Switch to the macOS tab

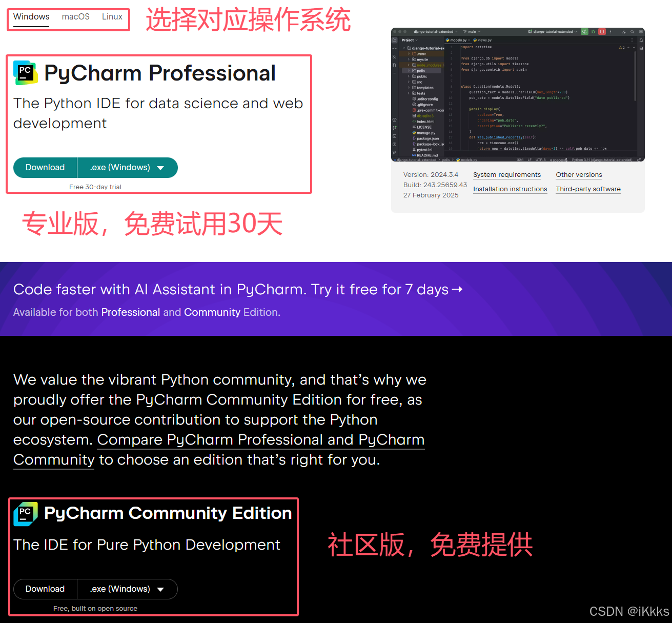76,16
